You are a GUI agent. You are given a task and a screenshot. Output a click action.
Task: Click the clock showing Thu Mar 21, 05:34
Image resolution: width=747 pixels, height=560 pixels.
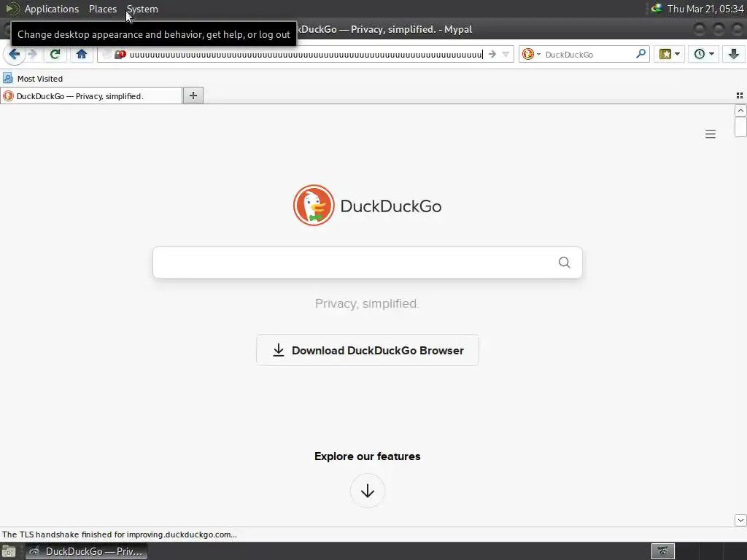(x=705, y=9)
